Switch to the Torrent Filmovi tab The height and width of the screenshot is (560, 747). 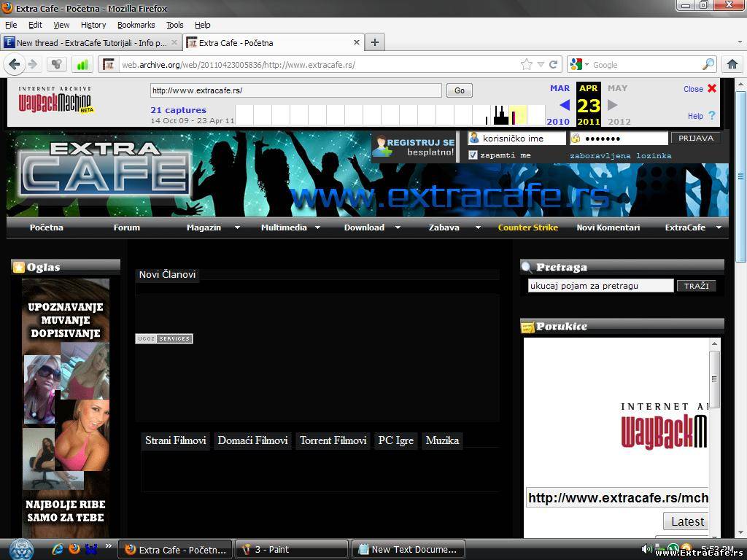tap(333, 440)
